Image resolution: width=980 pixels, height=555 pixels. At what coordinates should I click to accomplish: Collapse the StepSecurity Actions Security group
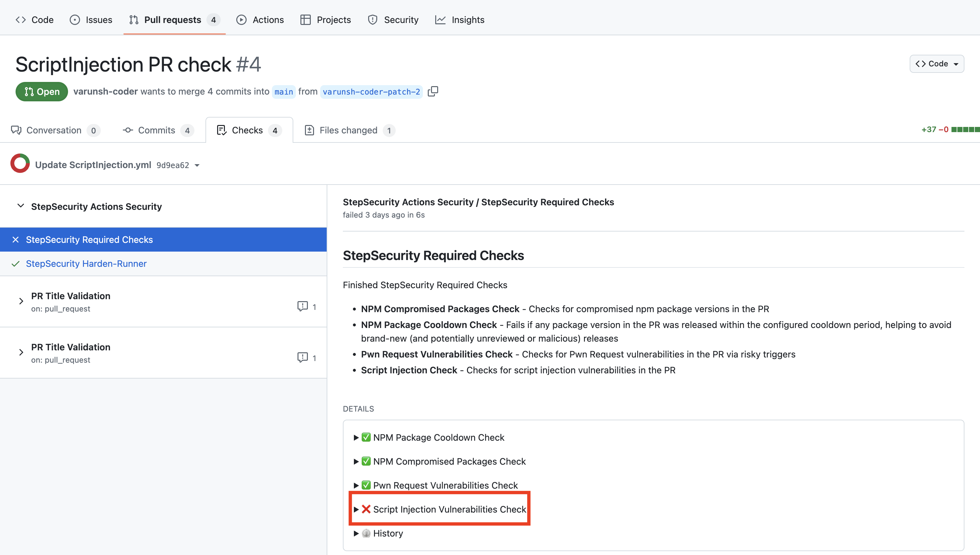[x=21, y=206]
